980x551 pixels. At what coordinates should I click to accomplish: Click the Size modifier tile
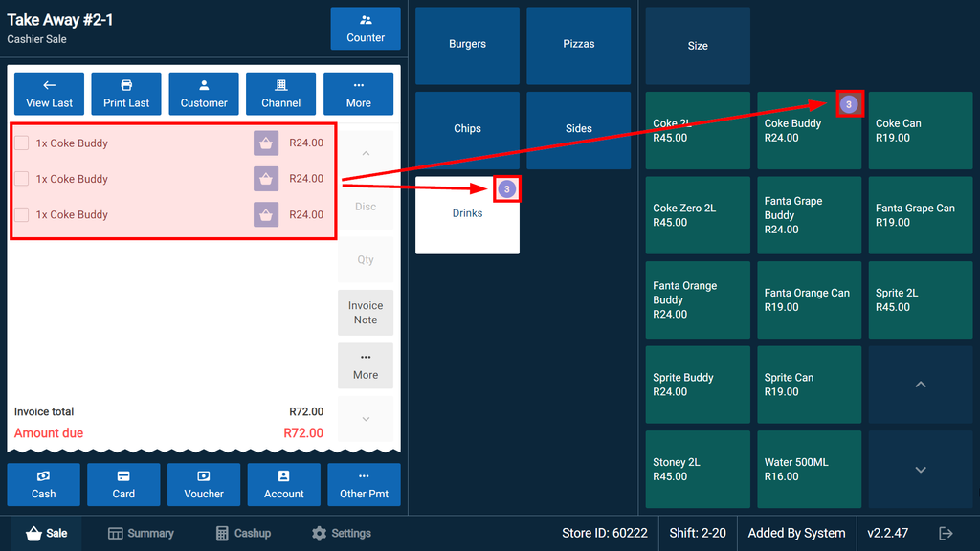click(x=698, y=46)
